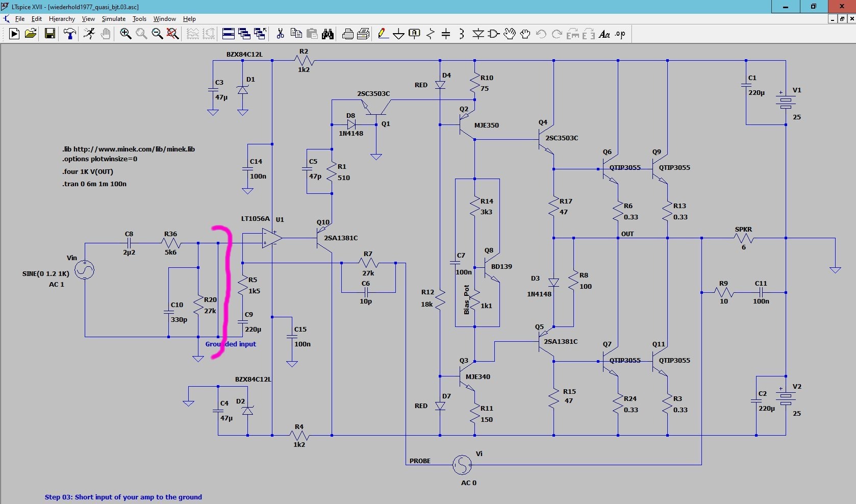Viewport: 856px width, 504px height.
Task: Select the Draw Wire pencil tool
Action: pyautogui.click(x=383, y=34)
